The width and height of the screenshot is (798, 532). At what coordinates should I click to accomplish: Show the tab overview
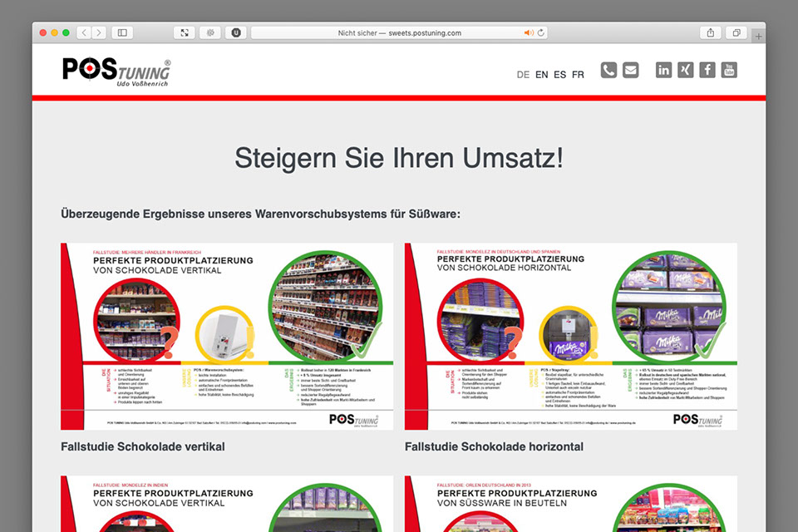click(x=736, y=32)
